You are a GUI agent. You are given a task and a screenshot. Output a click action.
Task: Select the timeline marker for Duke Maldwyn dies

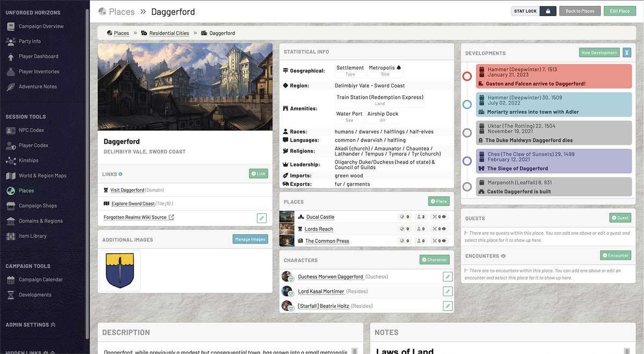(x=467, y=132)
